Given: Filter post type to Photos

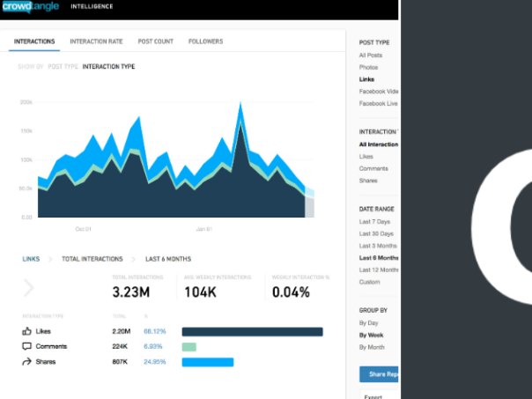Looking at the screenshot, I should 368,67.
